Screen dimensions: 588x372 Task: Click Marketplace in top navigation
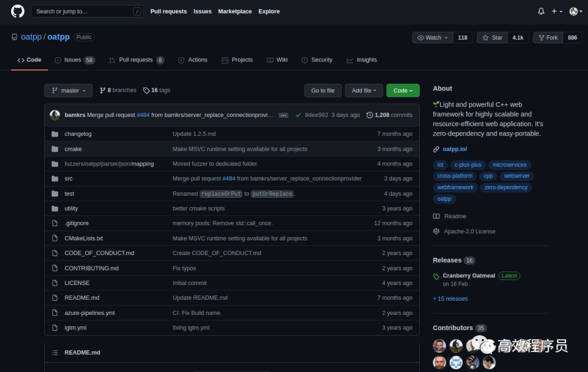(x=235, y=11)
